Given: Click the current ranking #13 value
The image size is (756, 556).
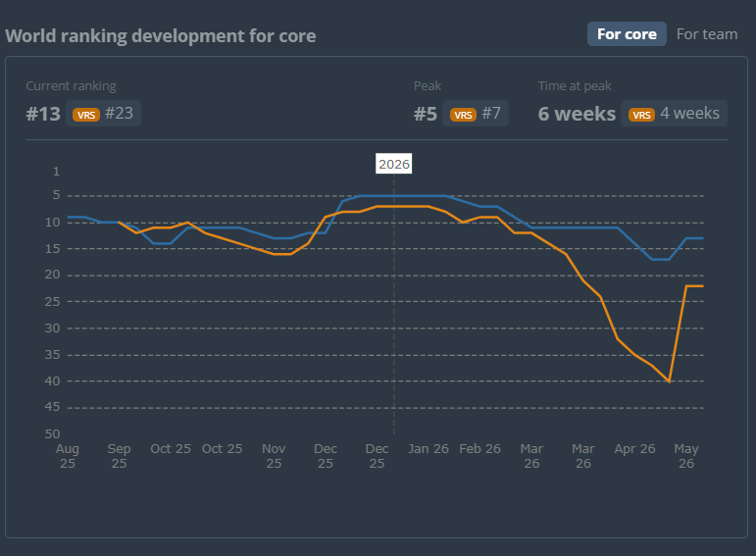Looking at the screenshot, I should (x=43, y=115).
